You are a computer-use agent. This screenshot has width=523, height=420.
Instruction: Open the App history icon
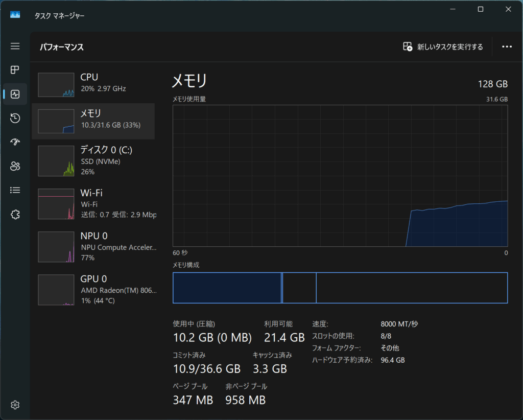[15, 118]
